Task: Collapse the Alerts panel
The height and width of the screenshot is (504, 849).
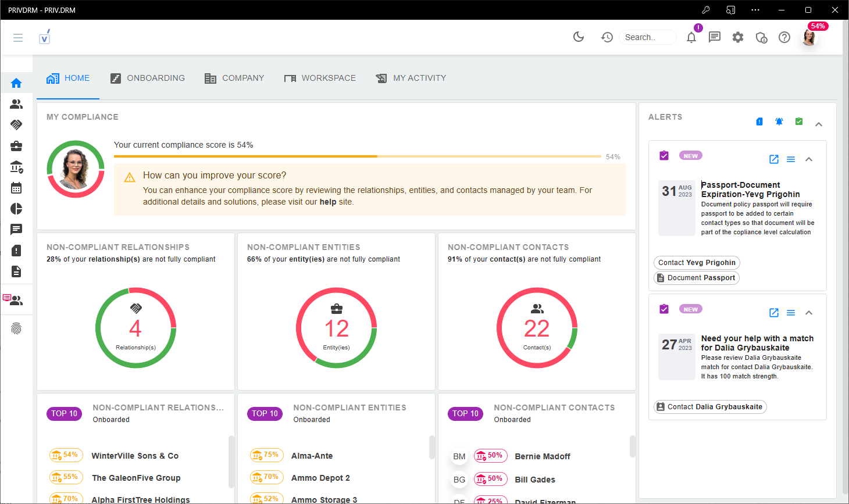Action: tap(819, 124)
